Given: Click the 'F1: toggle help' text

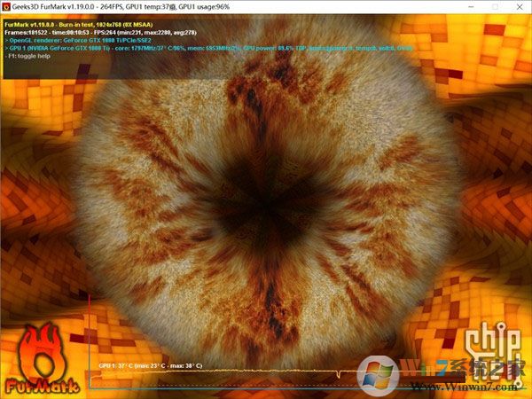Looking at the screenshot, I should [29, 56].
